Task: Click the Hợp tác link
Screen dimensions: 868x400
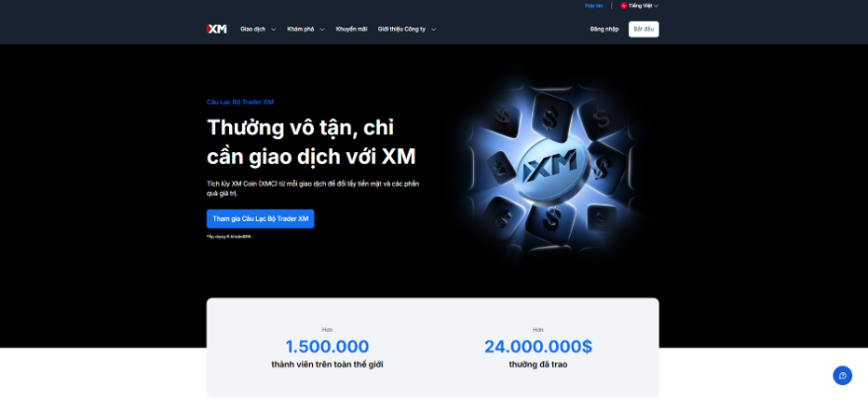Action: [594, 6]
